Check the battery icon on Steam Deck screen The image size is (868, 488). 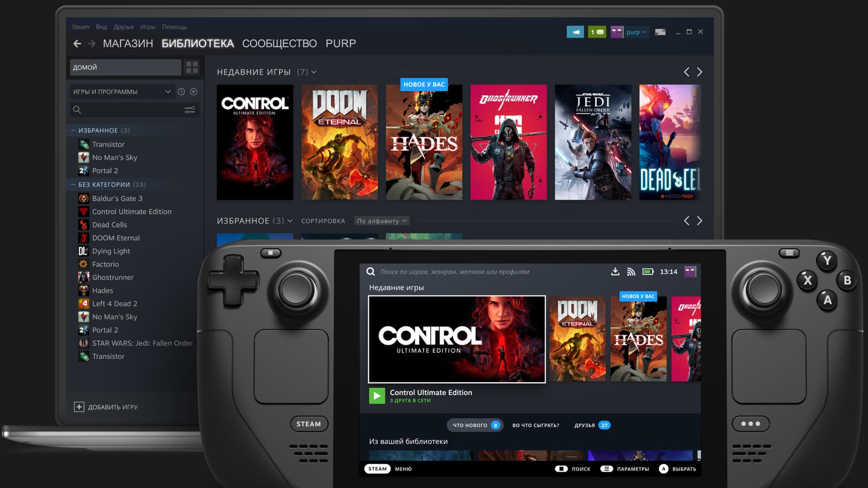[648, 272]
